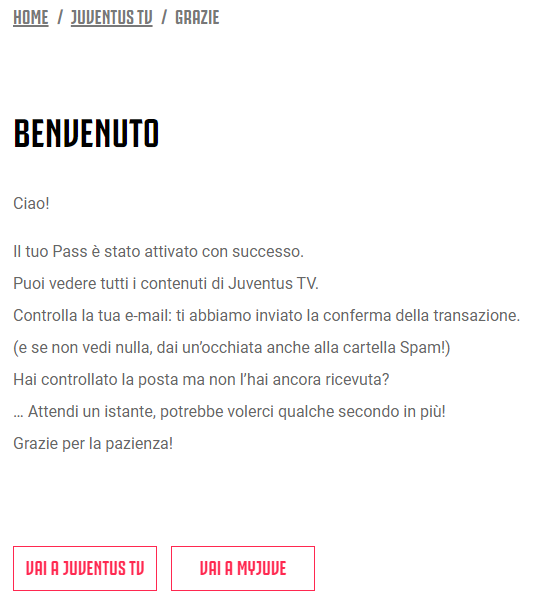The height and width of the screenshot is (603, 539).
Task: Select the Grazie breadcrumb item
Action: point(197,17)
